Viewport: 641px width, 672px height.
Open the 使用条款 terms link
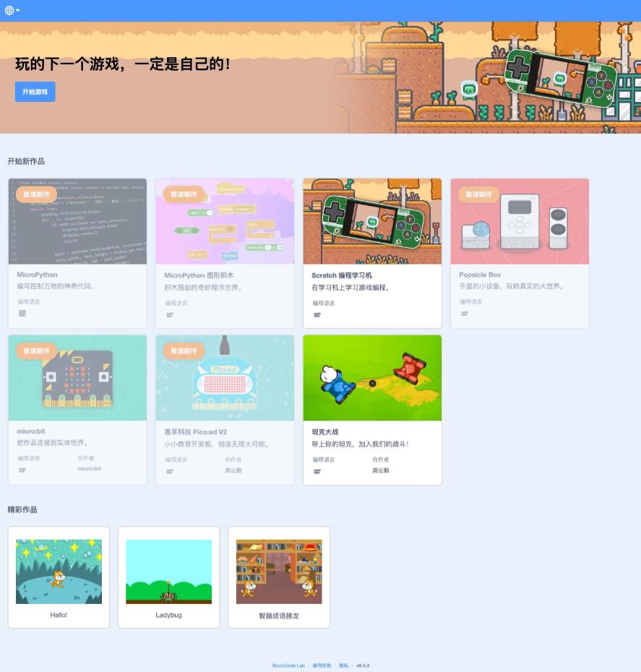[x=322, y=665]
